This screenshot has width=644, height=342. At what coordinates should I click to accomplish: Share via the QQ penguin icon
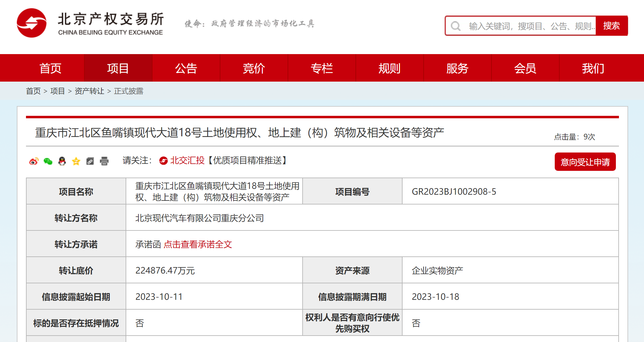pos(62,161)
